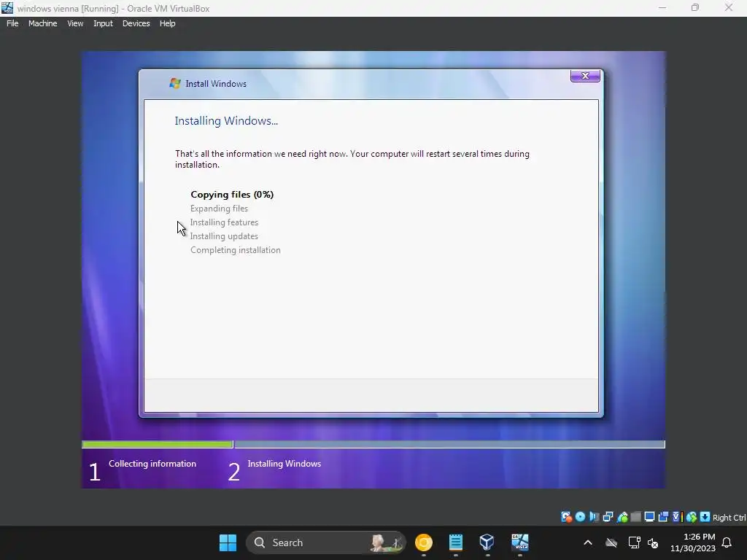747x560 pixels.
Task: Click the shared folders status icon
Action: (x=635, y=517)
